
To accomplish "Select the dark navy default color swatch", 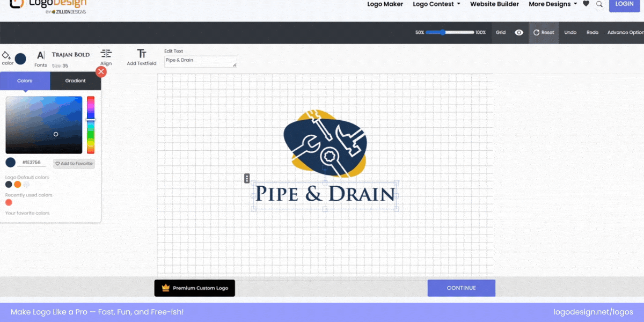I will (x=9, y=185).
